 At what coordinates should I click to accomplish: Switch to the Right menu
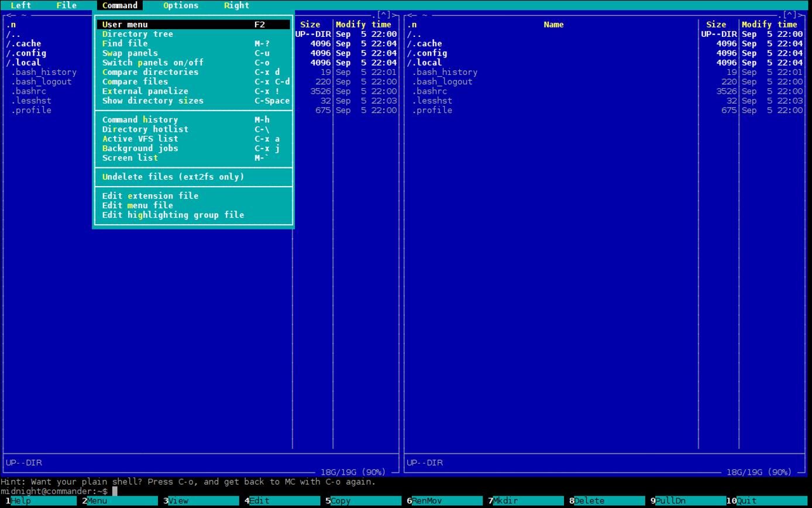click(236, 5)
